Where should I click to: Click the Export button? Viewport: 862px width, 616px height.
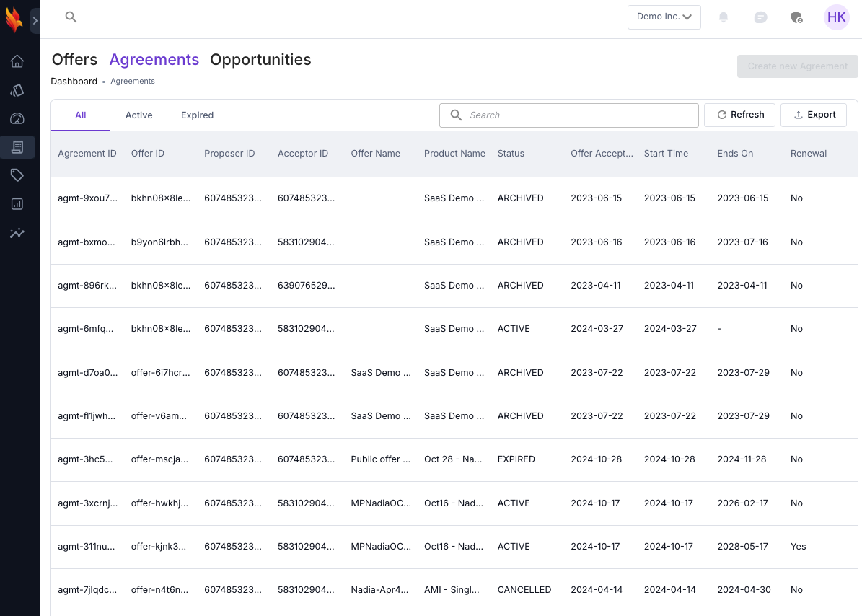(x=813, y=115)
